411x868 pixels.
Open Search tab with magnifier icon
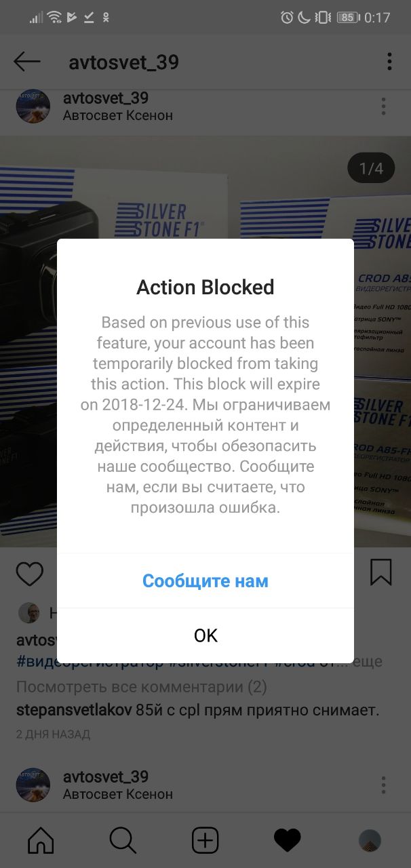pos(123,841)
